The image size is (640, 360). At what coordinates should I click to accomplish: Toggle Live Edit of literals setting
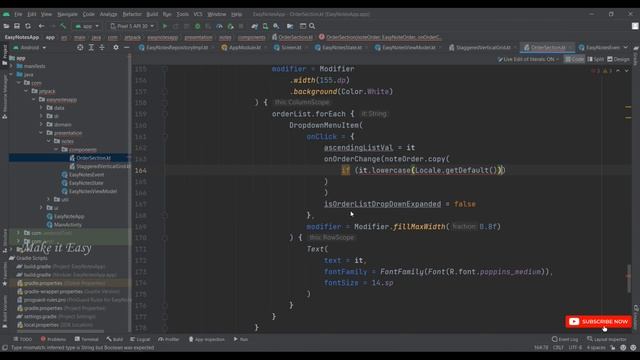click(x=529, y=59)
